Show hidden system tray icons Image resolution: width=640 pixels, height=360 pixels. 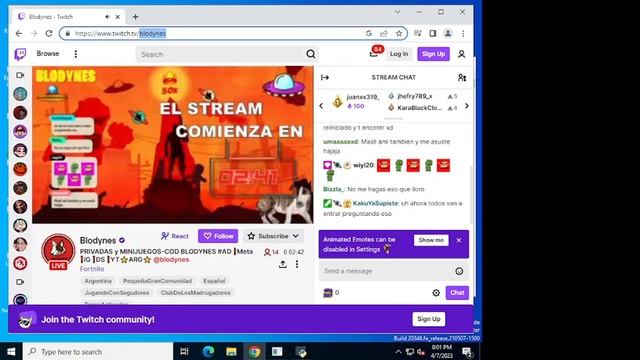coord(398,351)
